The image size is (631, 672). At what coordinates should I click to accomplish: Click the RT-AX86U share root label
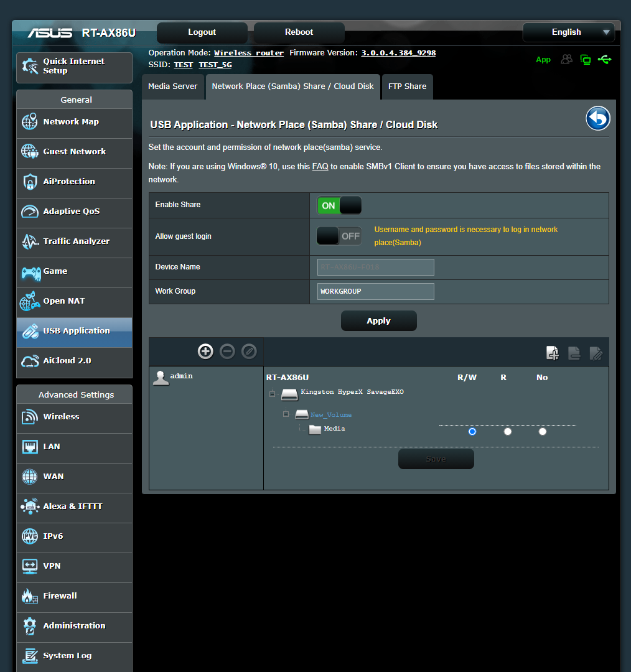[x=287, y=378]
